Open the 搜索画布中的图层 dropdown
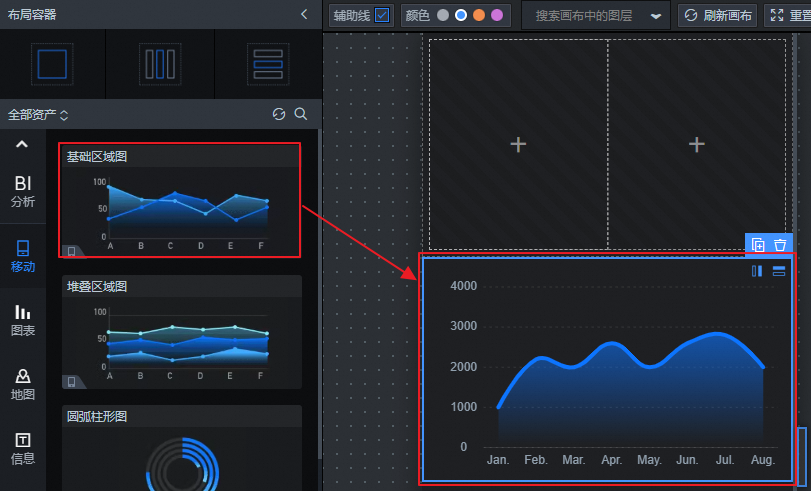Screen dimensions: 811x491 tap(596, 16)
